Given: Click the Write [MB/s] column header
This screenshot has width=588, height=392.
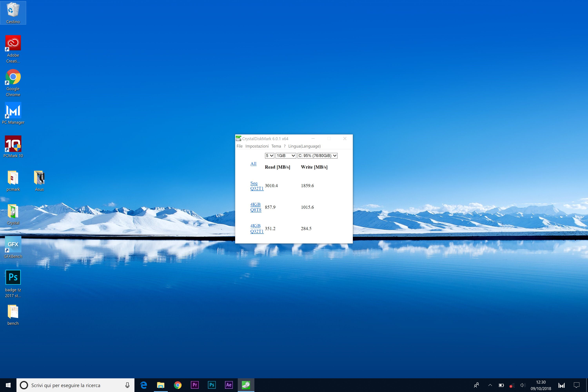Looking at the screenshot, I should (x=314, y=167).
